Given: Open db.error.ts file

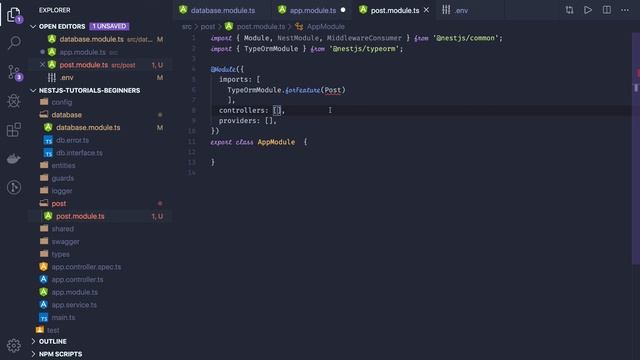Looking at the screenshot, I should [x=72, y=140].
